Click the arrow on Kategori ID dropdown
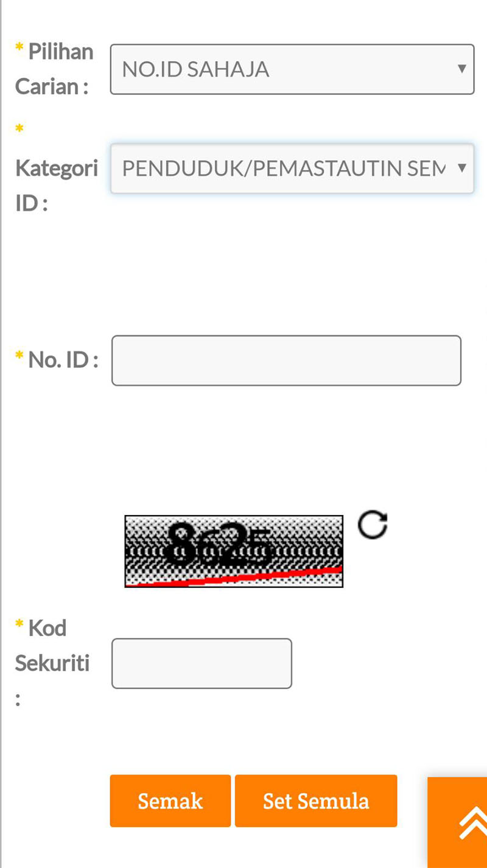 (x=461, y=167)
